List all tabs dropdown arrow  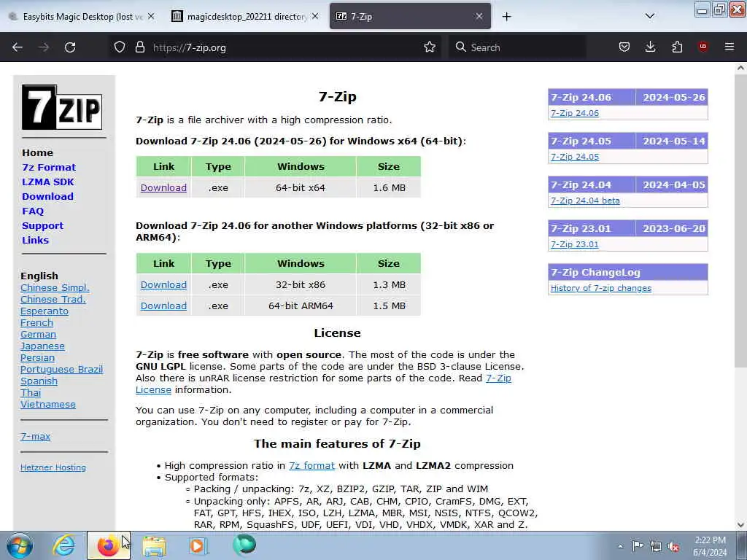(650, 16)
